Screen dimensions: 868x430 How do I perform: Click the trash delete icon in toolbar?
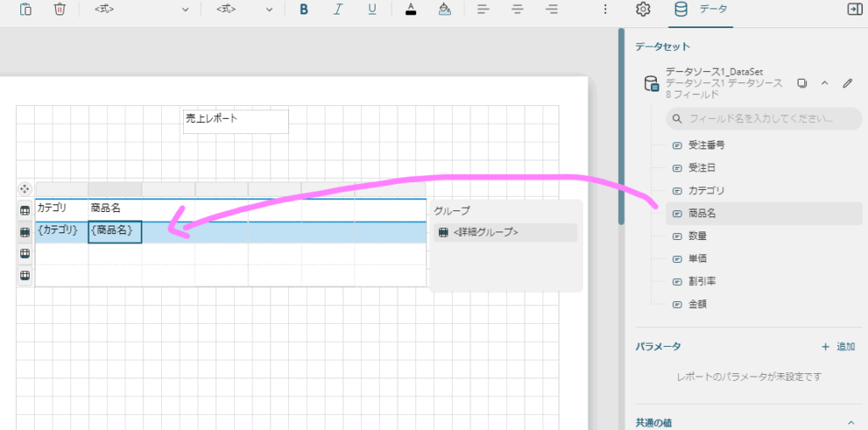point(59,9)
